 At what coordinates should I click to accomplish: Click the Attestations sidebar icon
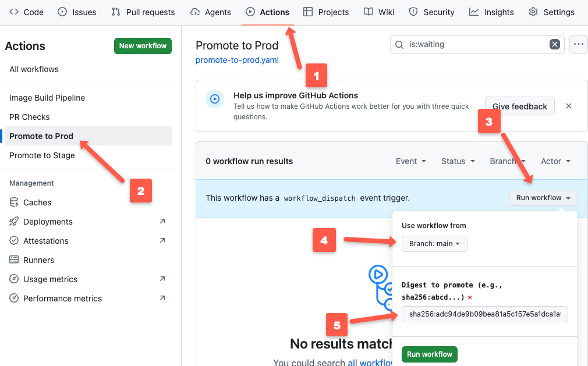(x=13, y=240)
